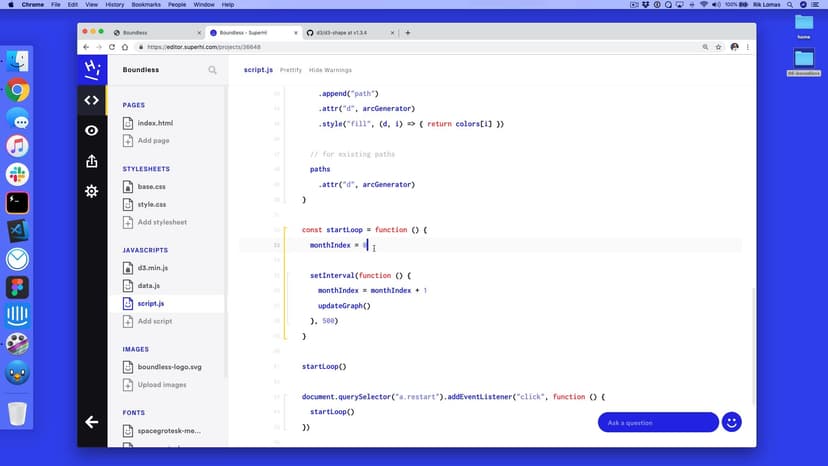Open index.html from the Pages list

click(x=154, y=123)
